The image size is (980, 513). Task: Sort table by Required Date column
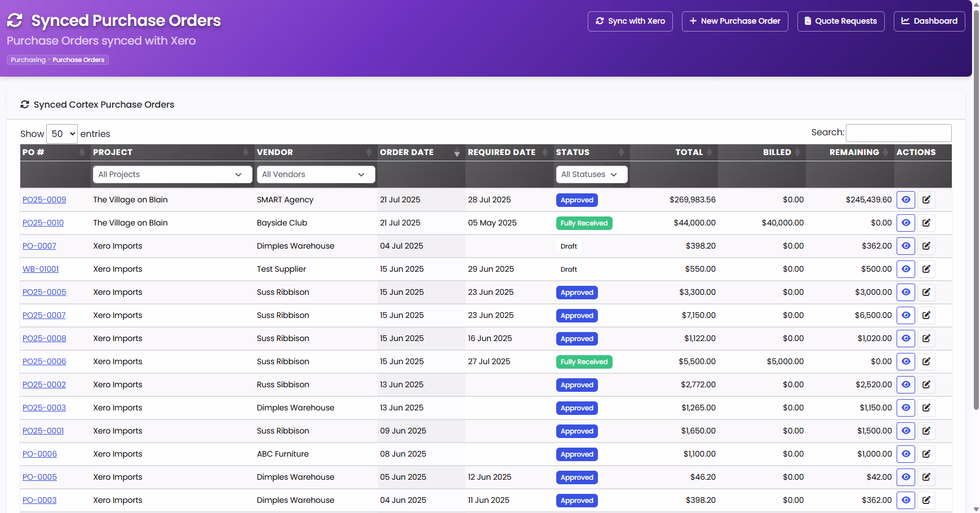coord(508,152)
